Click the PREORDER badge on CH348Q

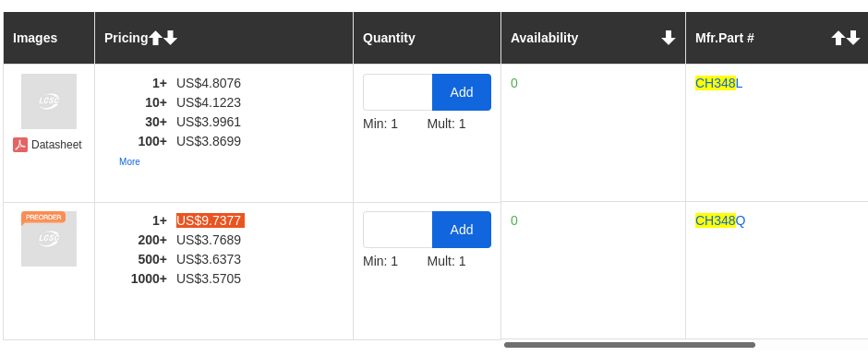(43, 218)
